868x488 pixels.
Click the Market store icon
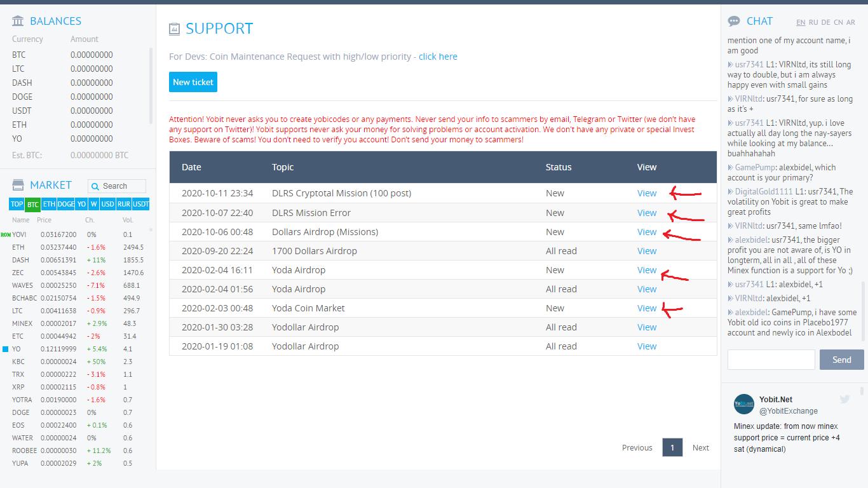[18, 185]
